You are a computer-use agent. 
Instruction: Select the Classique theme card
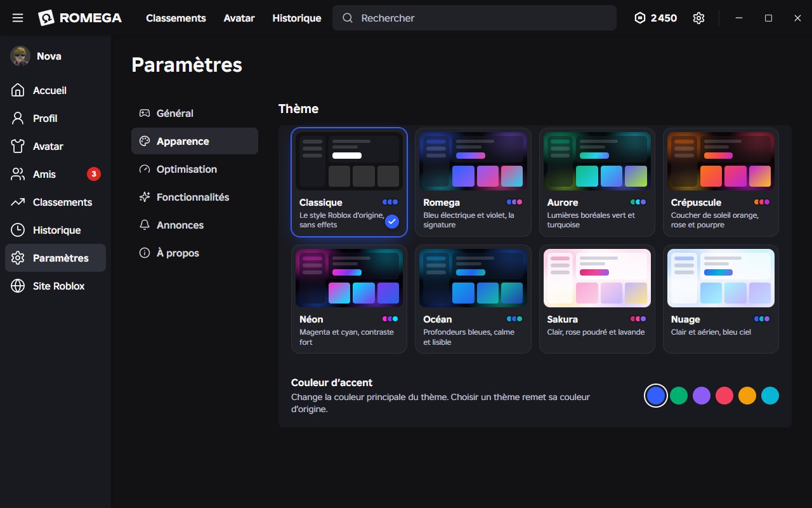tap(349, 182)
